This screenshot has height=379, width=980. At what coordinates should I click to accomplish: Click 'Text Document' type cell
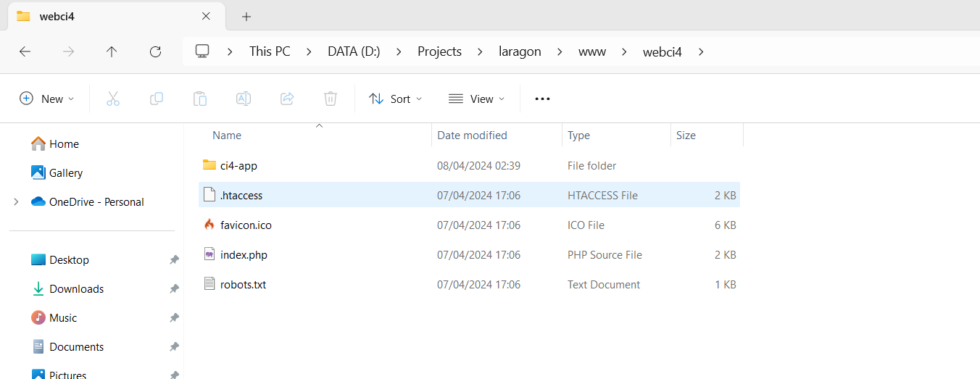(x=604, y=284)
